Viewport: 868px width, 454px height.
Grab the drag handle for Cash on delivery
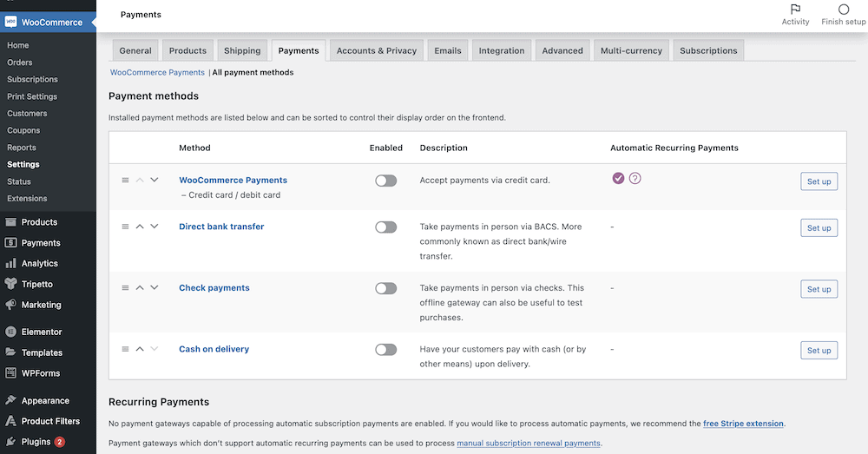(x=125, y=349)
